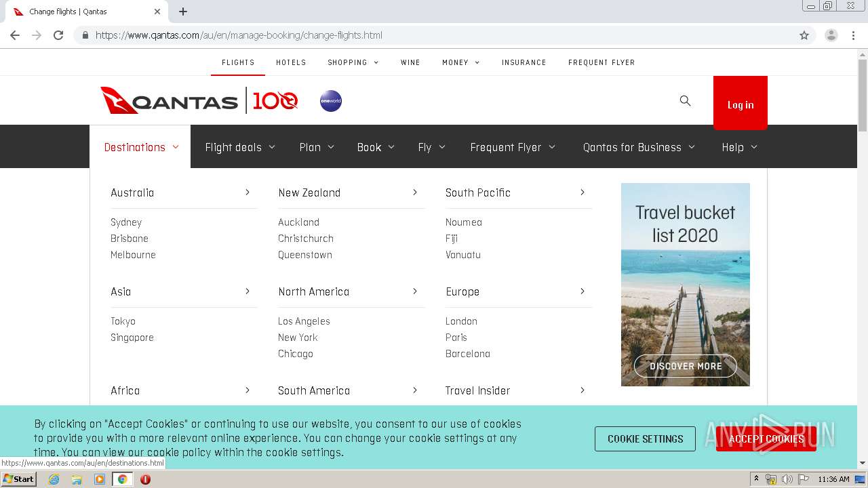Expand the Plan menu

(x=317, y=147)
